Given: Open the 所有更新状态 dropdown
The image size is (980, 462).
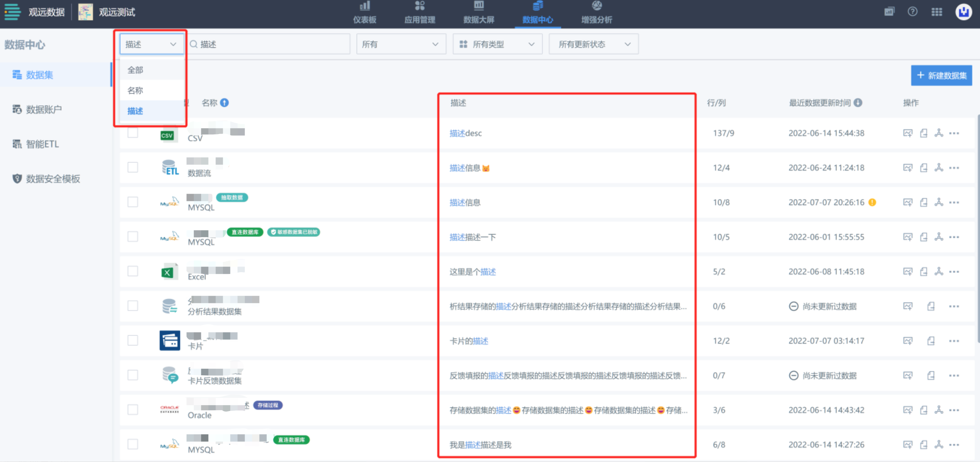Looking at the screenshot, I should coord(593,44).
